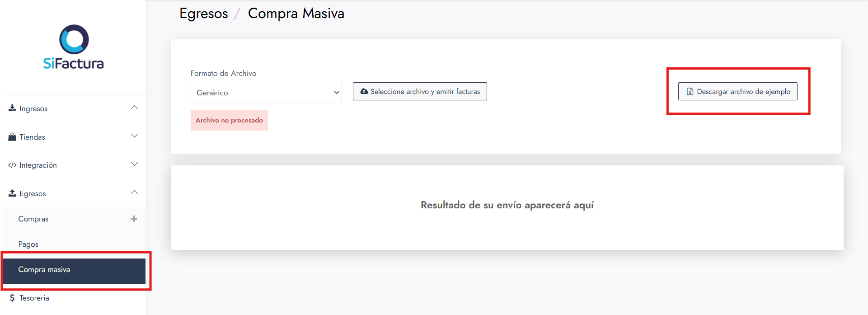Image resolution: width=868 pixels, height=315 pixels.
Task: Click the SiFactura logo
Action: [74, 47]
